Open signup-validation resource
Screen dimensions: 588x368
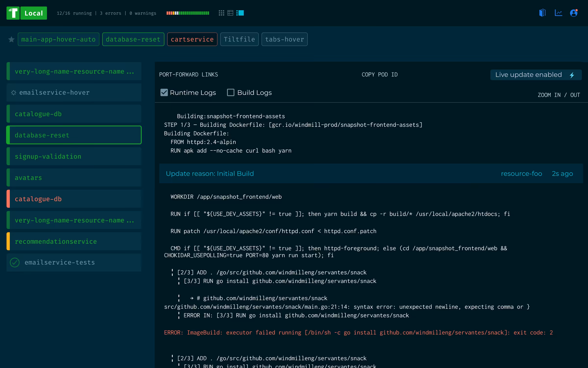[74, 156]
